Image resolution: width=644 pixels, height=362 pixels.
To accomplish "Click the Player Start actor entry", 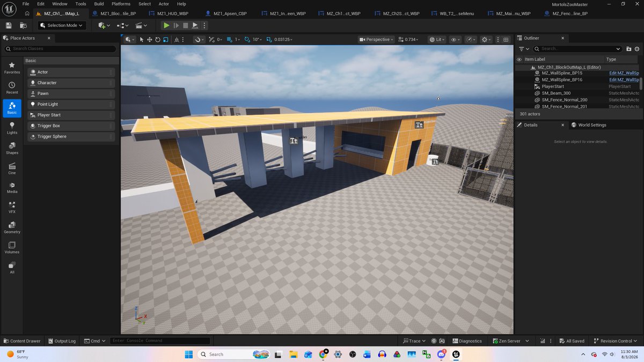I will (71, 115).
